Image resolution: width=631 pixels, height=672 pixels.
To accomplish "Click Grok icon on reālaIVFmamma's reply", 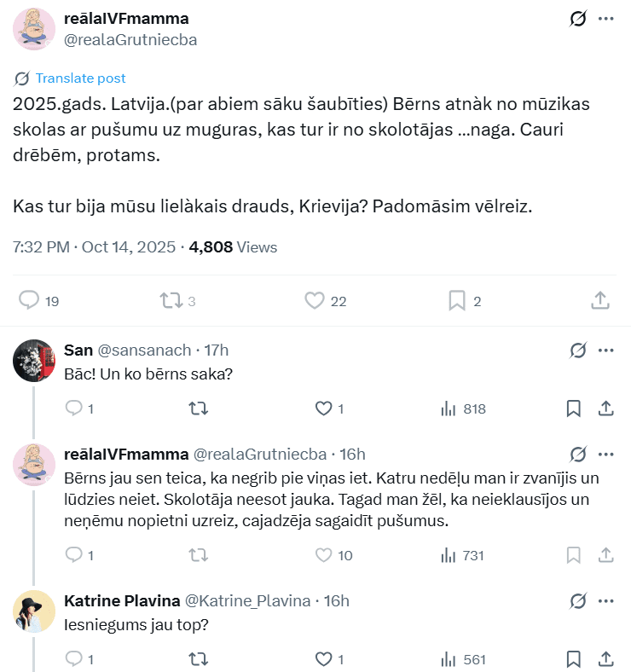I will (578, 454).
